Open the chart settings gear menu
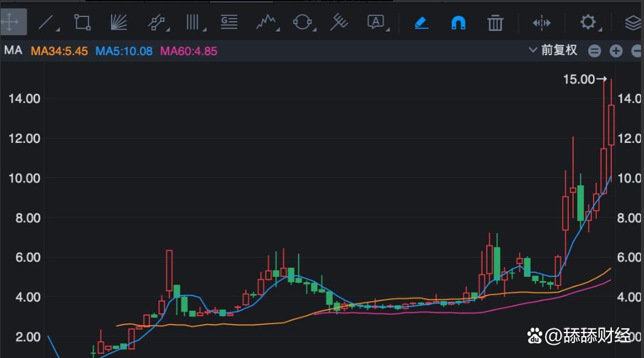Viewport: 644px width, 358px height. [588, 23]
